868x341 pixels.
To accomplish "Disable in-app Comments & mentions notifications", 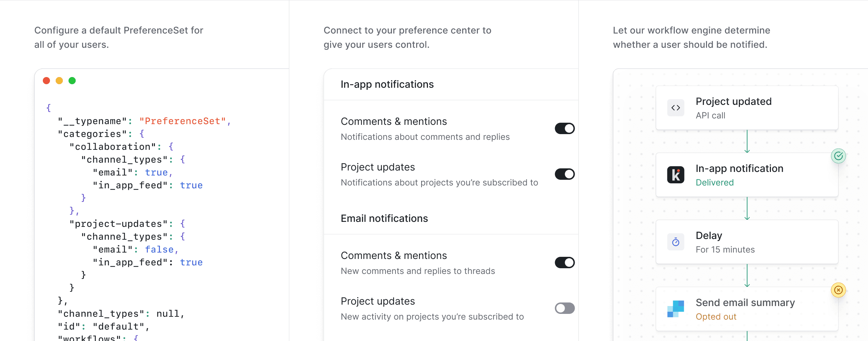I will tap(564, 128).
